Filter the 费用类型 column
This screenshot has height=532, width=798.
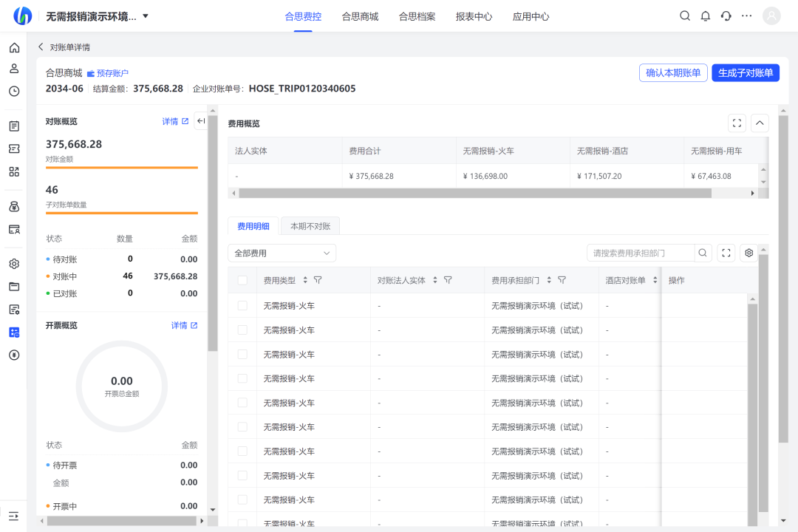coord(318,280)
